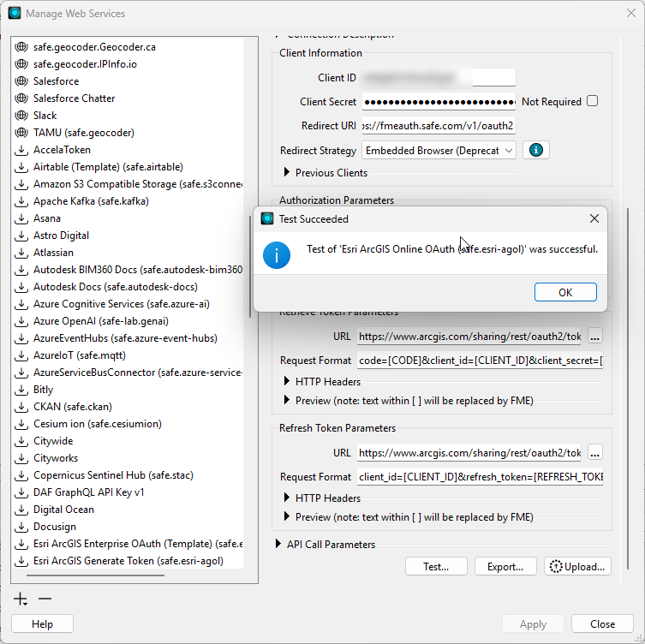The width and height of the screenshot is (645, 644).
Task: Open the Refresh Token URL ellipsis editor
Action: [x=594, y=452]
